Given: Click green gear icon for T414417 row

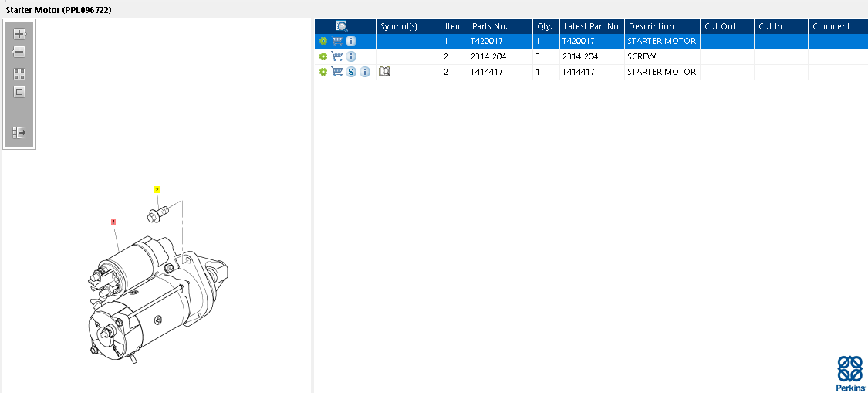Looking at the screenshot, I should click(x=323, y=72).
